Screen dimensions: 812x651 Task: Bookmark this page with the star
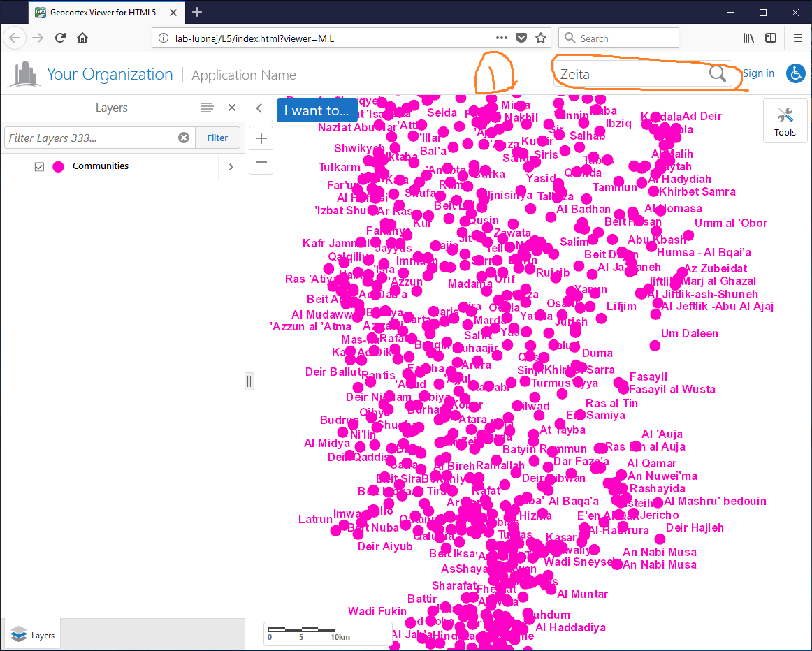click(x=541, y=38)
